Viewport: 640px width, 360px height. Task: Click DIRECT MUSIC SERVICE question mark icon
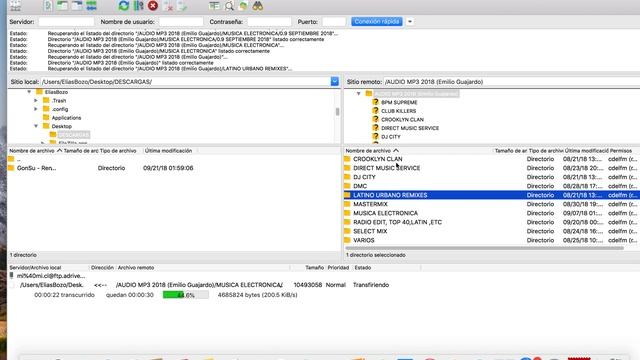pos(376,128)
